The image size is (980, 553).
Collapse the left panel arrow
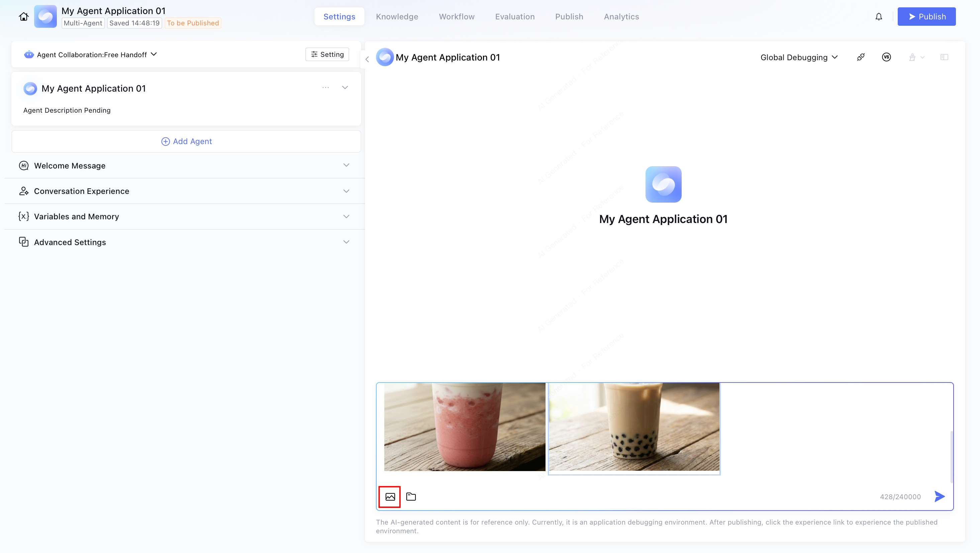point(367,59)
